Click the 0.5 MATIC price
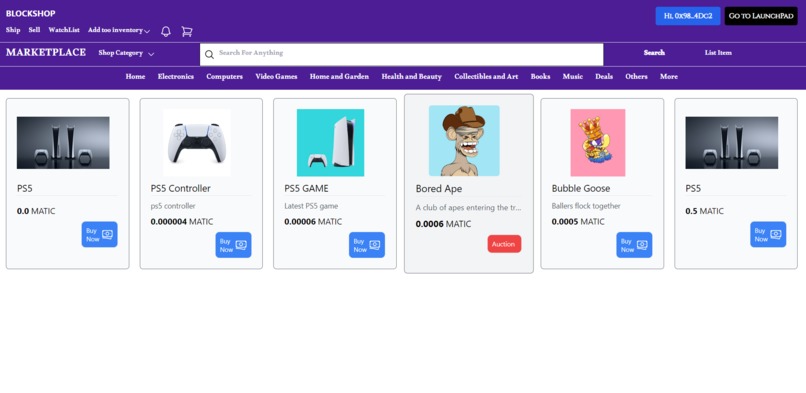The width and height of the screenshot is (806, 393). (704, 211)
